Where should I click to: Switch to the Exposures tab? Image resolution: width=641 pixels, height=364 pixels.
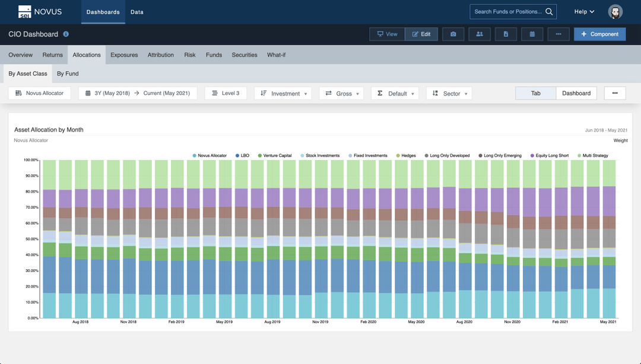tap(123, 55)
